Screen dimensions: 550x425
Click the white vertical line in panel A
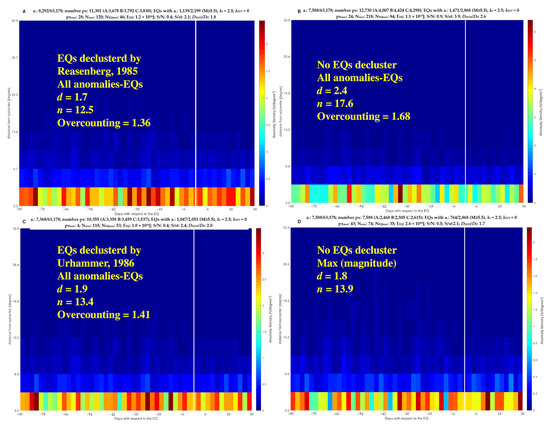[x=195, y=113]
